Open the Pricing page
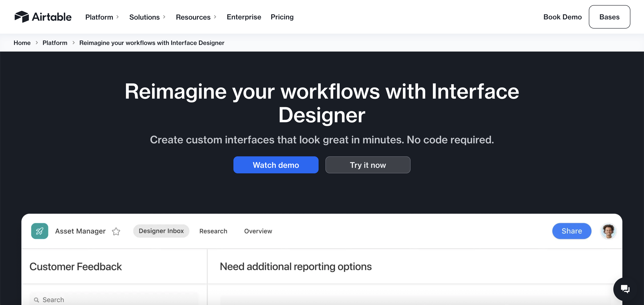This screenshot has height=305, width=644. point(282,17)
